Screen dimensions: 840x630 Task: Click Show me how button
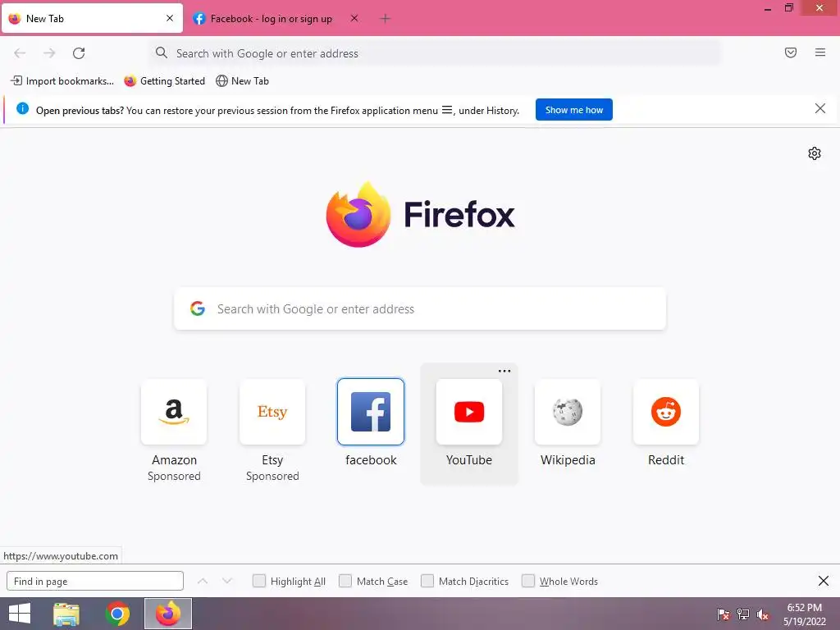573,110
